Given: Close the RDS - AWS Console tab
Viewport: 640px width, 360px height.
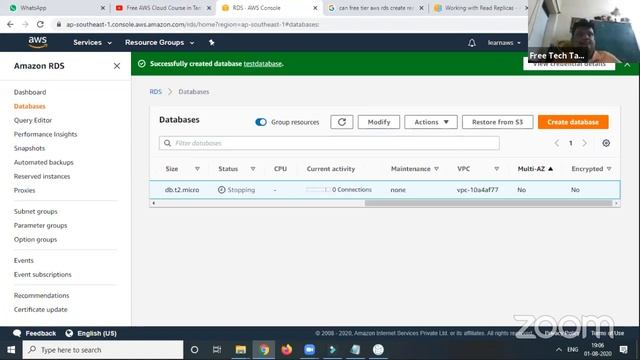Looking at the screenshot, I should tap(315, 8).
